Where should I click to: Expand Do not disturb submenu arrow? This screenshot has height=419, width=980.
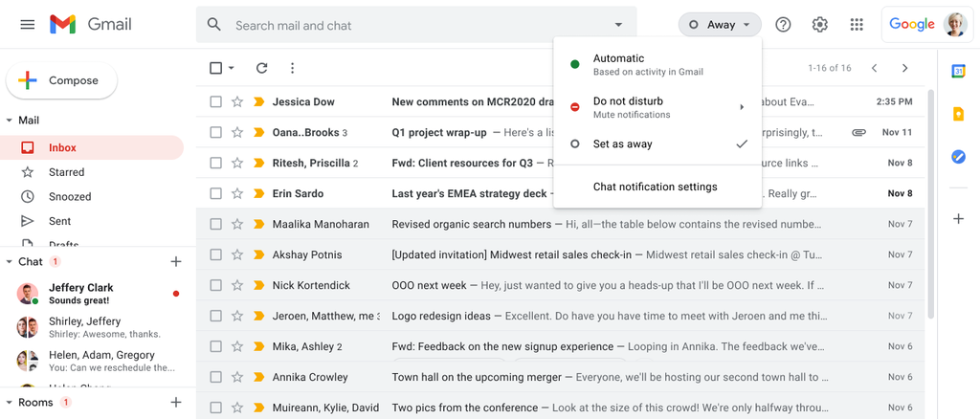tap(742, 107)
